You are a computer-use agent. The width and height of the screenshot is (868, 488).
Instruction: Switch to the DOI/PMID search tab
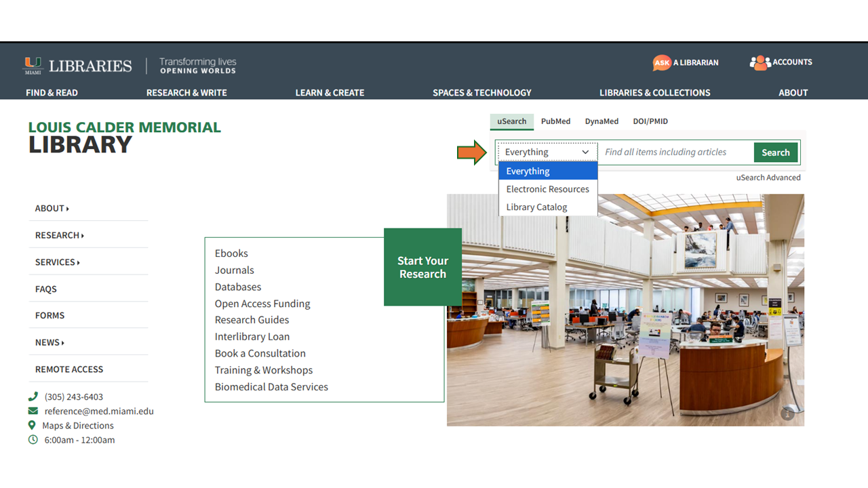tap(650, 121)
